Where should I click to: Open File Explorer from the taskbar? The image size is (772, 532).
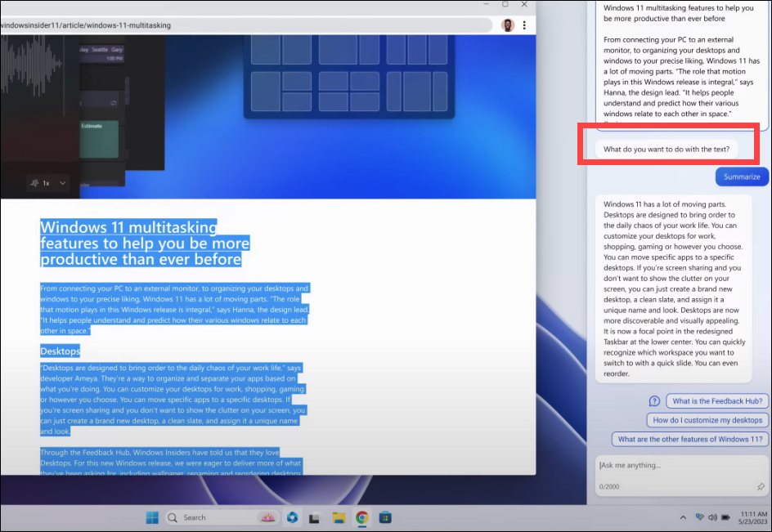(x=339, y=518)
